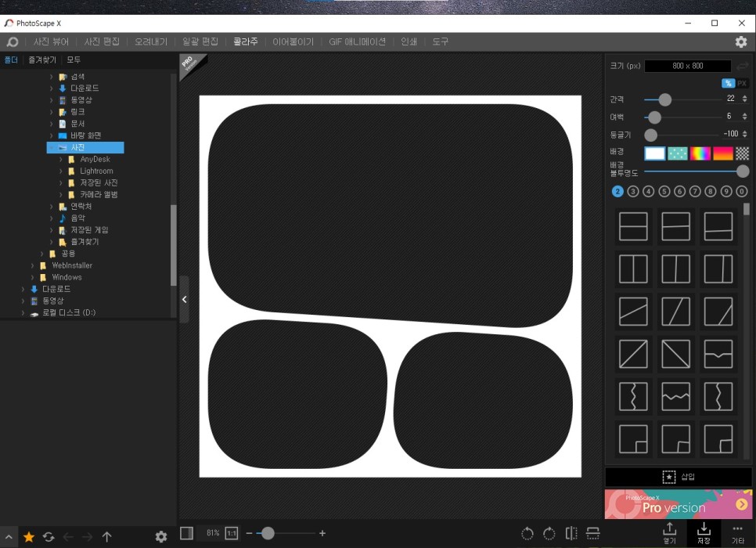This screenshot has height=548, width=756.
Task: Click the zoom-in plus button
Action: 322,533
